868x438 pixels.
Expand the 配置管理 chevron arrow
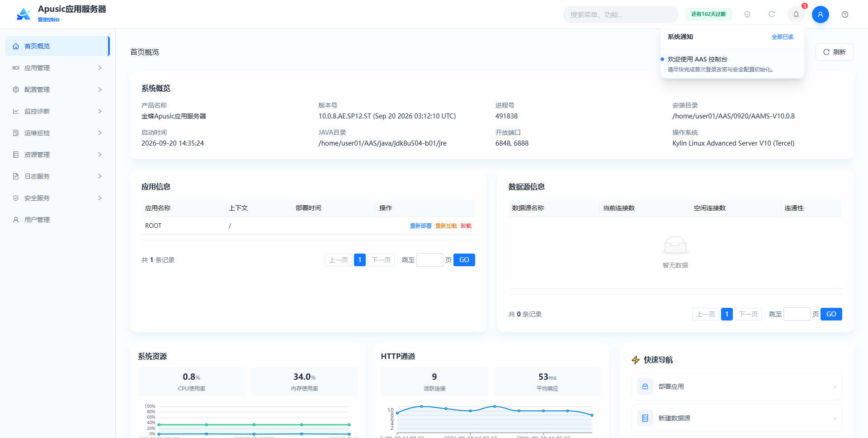pyautogui.click(x=100, y=89)
